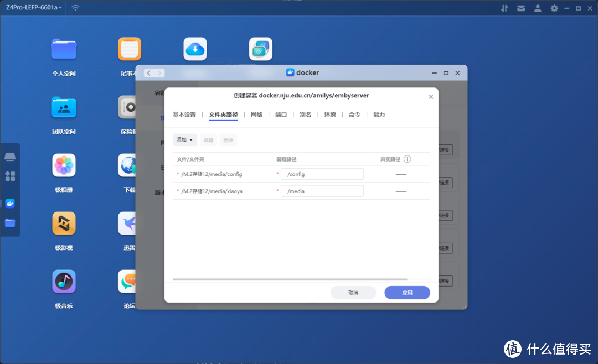Switch to the 基本设置 tab

[x=184, y=115]
